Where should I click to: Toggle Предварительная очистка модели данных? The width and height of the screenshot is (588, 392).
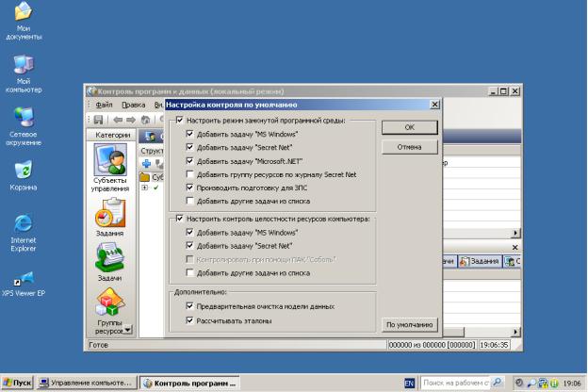point(189,306)
